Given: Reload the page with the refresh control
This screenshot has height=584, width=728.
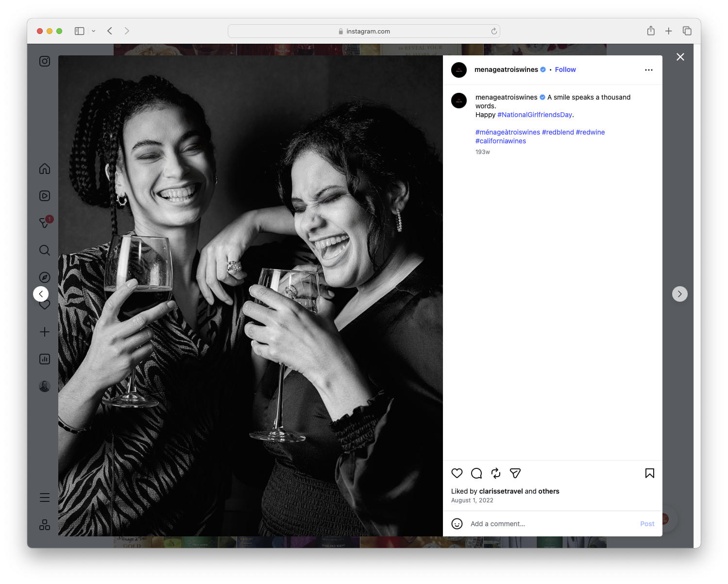Looking at the screenshot, I should click(493, 31).
